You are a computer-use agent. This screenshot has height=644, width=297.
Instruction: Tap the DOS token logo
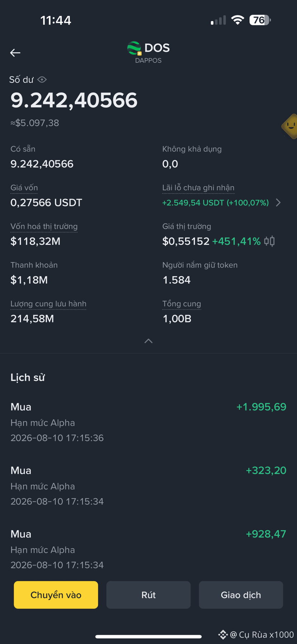click(135, 48)
